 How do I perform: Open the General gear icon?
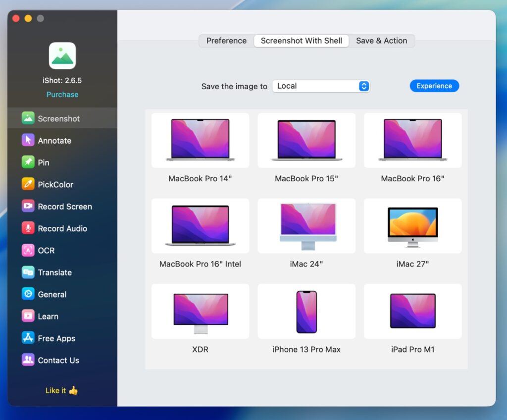pyautogui.click(x=28, y=294)
